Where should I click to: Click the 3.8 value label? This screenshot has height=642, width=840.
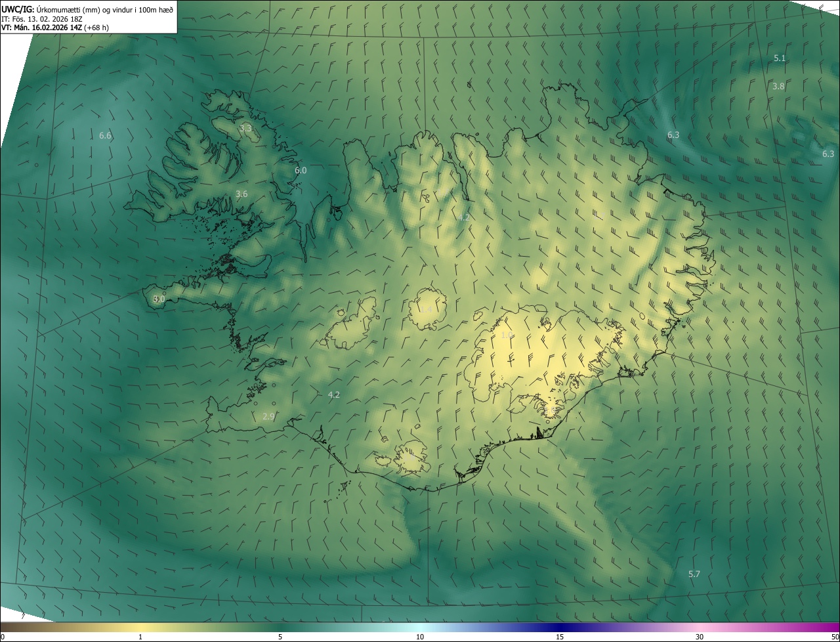pos(778,87)
